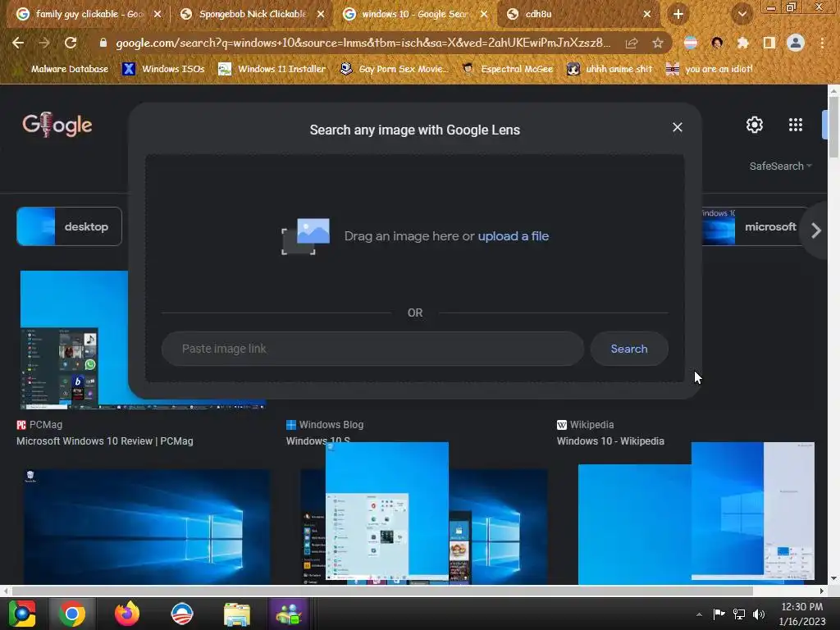840x630 pixels.
Task: Expand the SafeSearch dropdown
Action: pos(780,166)
